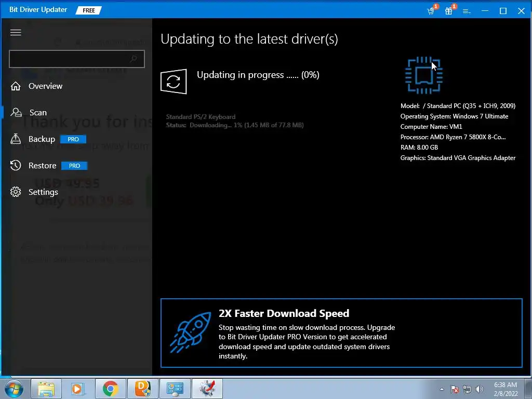Click Computer Name VM1 text

431,127
